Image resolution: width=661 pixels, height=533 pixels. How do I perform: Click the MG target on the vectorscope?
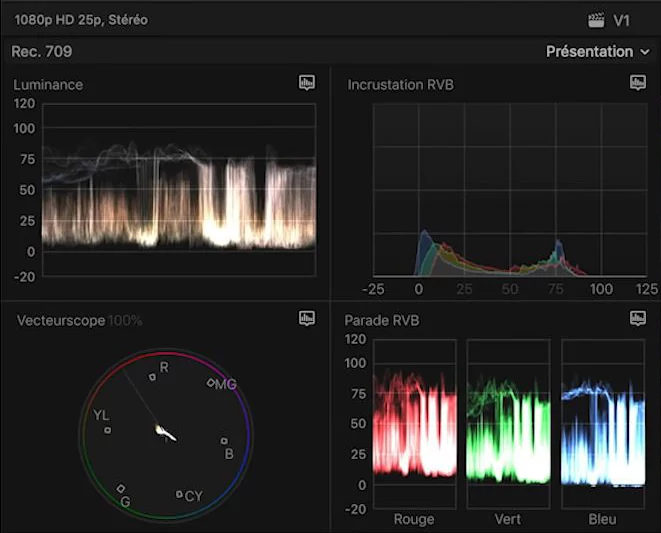click(211, 382)
